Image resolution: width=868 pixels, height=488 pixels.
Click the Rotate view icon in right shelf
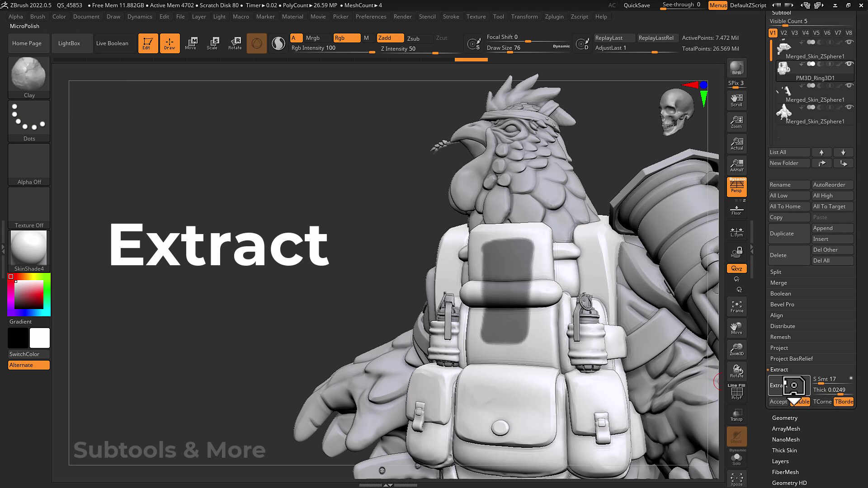click(x=736, y=371)
